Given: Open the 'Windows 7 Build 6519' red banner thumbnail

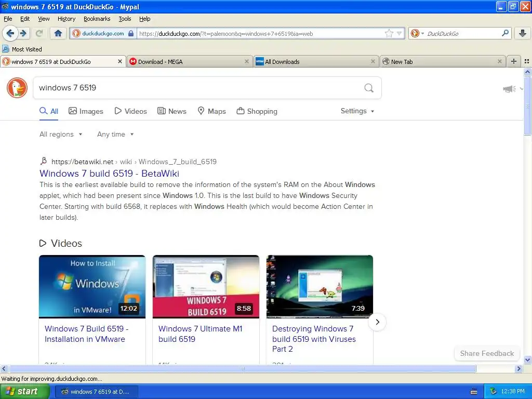Looking at the screenshot, I should [206, 287].
